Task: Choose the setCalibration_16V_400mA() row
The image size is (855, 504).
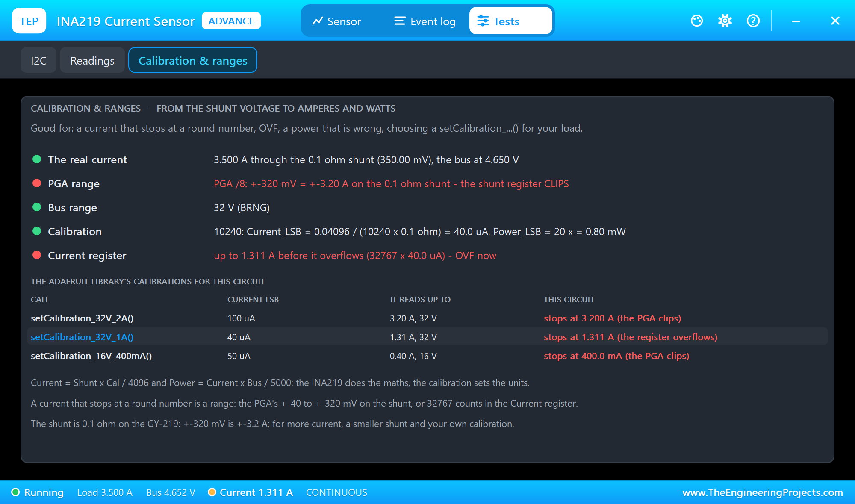Action: pyautogui.click(x=427, y=356)
